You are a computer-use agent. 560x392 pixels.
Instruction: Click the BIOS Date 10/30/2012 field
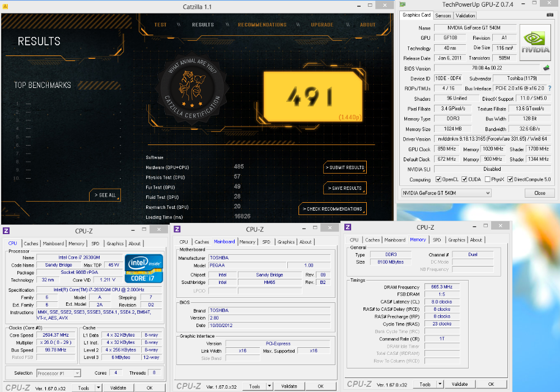[269, 325]
